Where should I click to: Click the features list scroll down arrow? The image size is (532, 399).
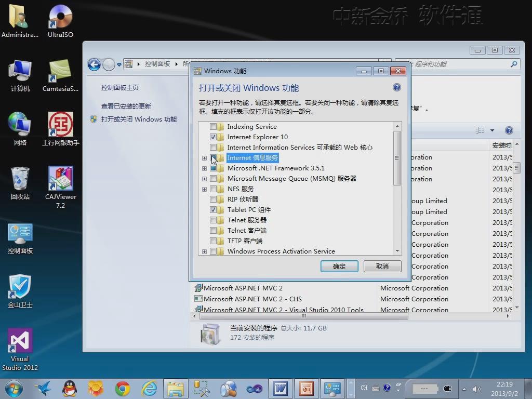coord(397,251)
